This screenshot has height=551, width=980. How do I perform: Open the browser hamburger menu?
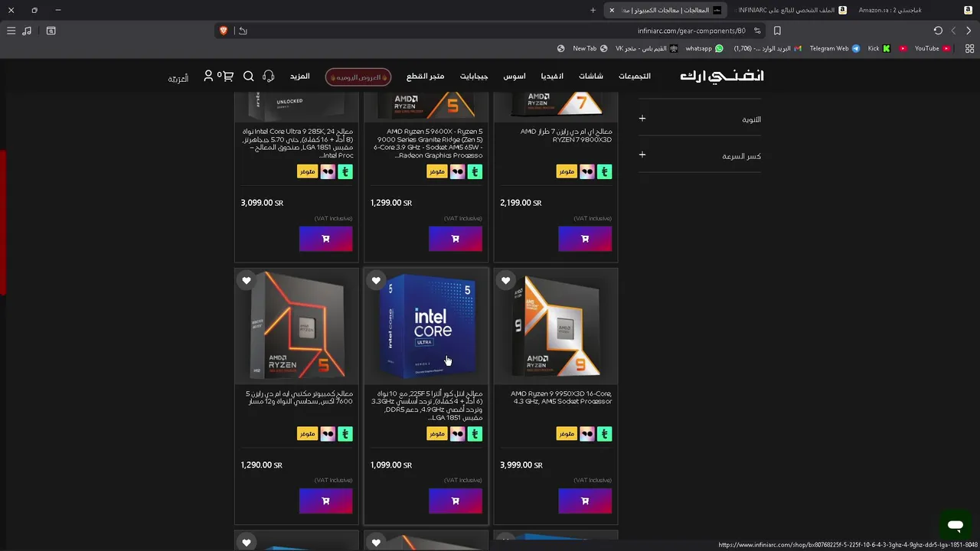[11, 31]
